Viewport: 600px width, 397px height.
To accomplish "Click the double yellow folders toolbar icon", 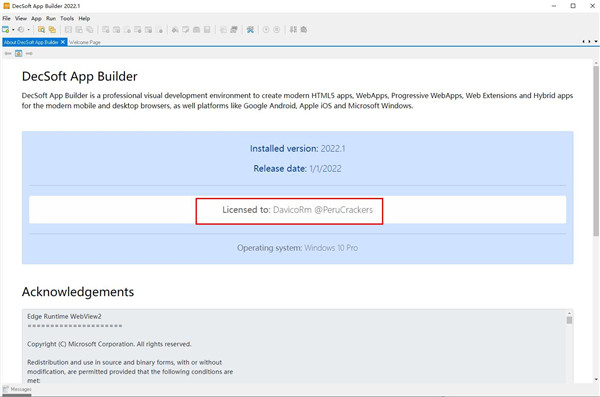I will (52, 29).
